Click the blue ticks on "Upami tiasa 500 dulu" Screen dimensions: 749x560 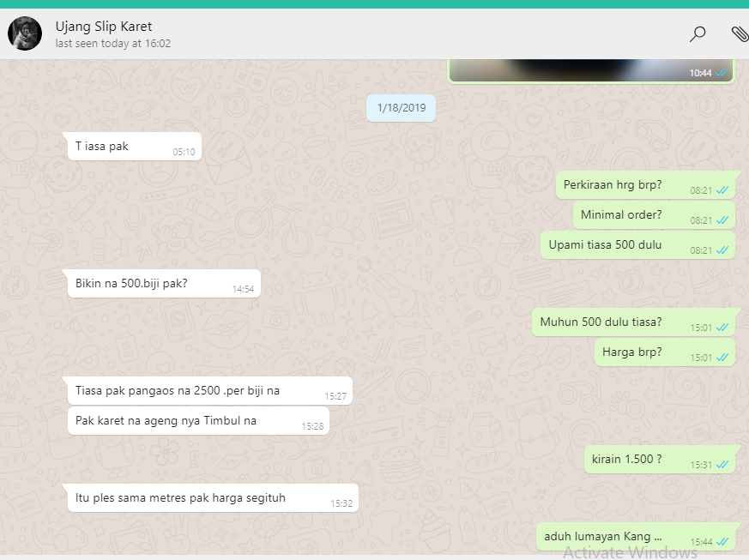coord(722,250)
